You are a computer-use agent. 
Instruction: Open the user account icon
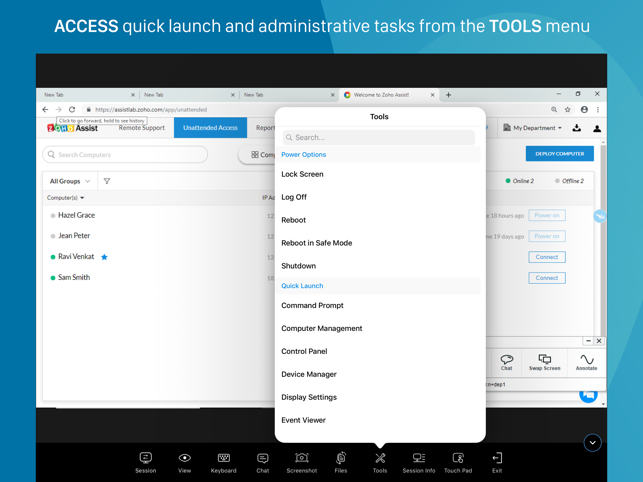tap(597, 128)
